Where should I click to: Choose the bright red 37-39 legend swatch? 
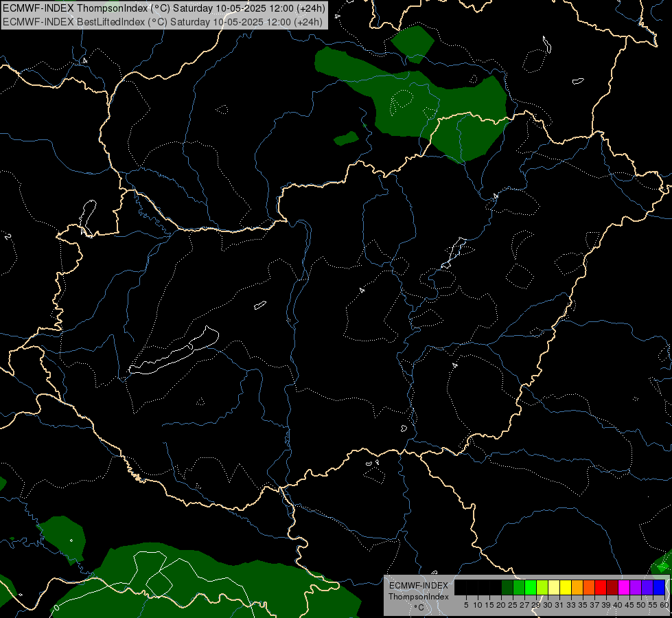click(x=601, y=587)
